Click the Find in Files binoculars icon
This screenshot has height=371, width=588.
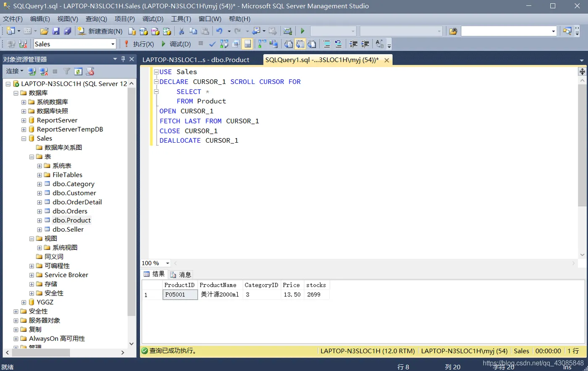click(453, 31)
